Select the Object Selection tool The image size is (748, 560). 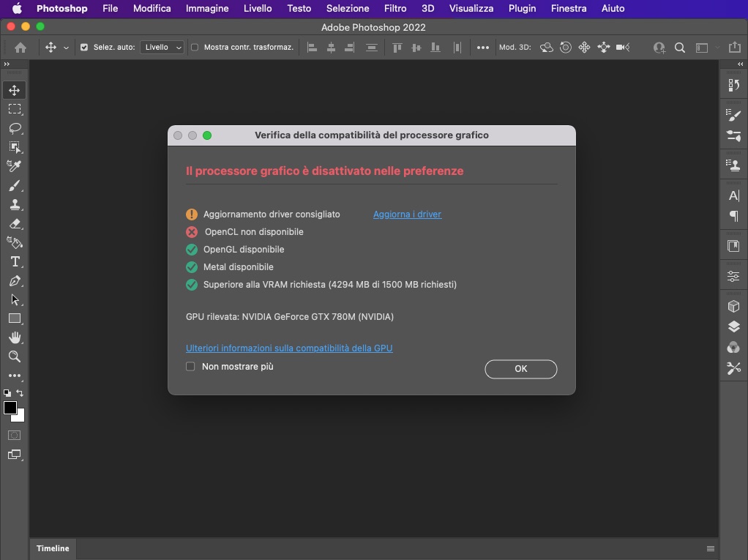coord(15,147)
